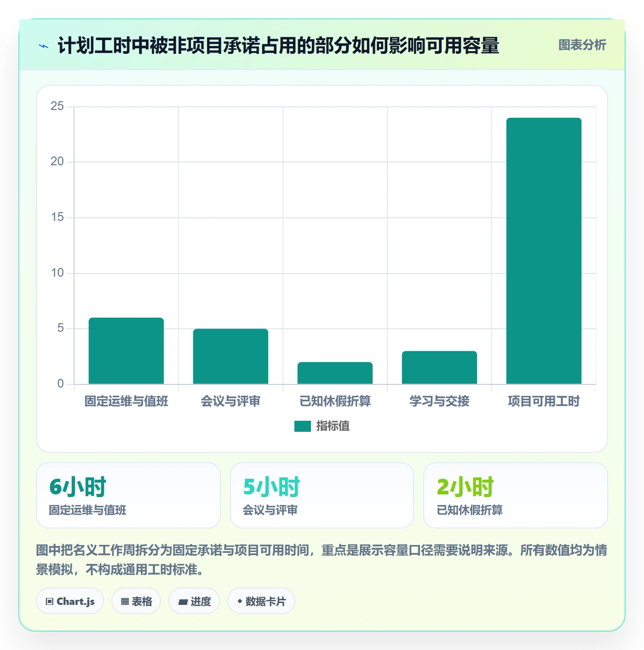This screenshot has width=644, height=650.
Task: Select the 会议与评审 bar in the chart
Action: coord(230,356)
